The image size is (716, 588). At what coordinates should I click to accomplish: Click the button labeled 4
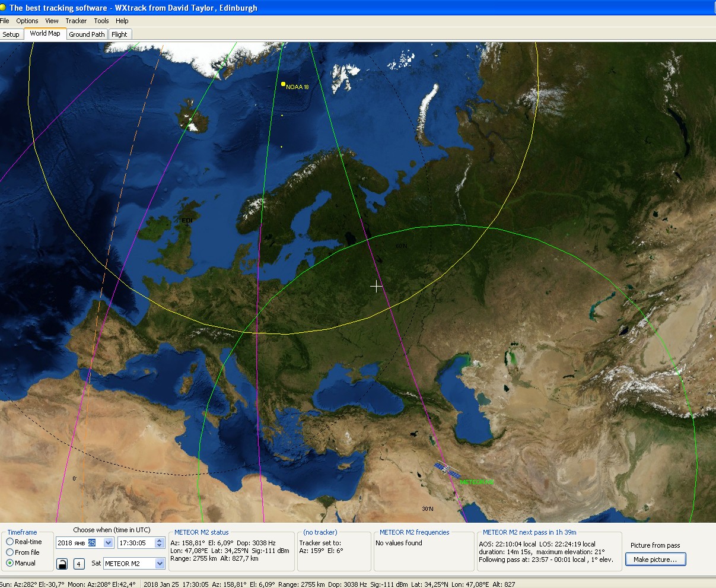[79, 564]
